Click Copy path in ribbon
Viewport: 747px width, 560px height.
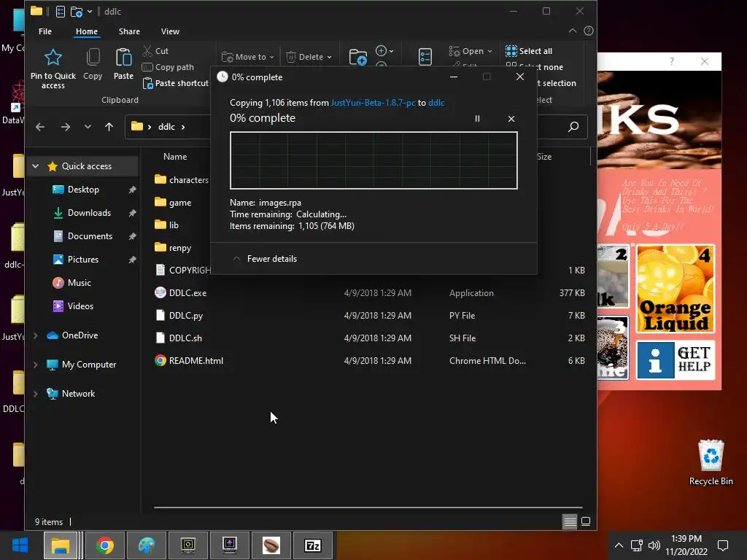[x=169, y=67]
